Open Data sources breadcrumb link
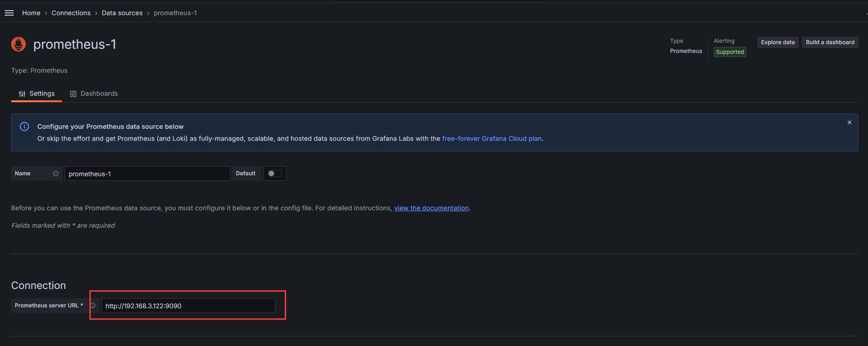The image size is (868, 346). [x=122, y=13]
